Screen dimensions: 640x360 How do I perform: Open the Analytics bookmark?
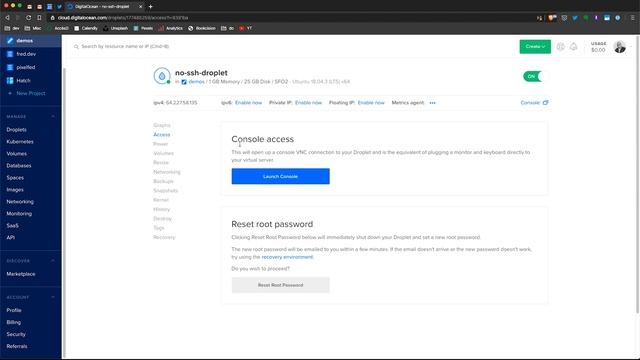coord(170,28)
